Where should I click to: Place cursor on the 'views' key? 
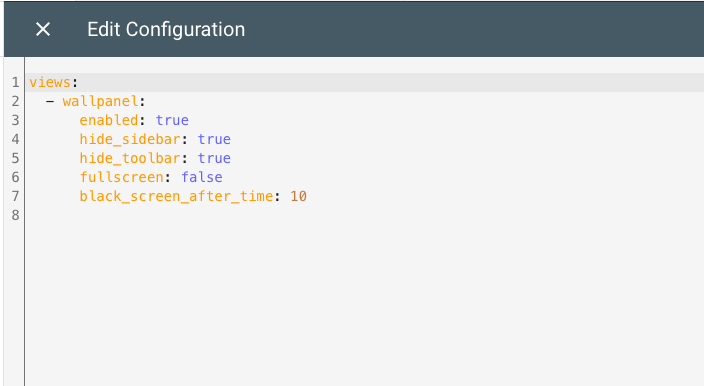(x=50, y=83)
